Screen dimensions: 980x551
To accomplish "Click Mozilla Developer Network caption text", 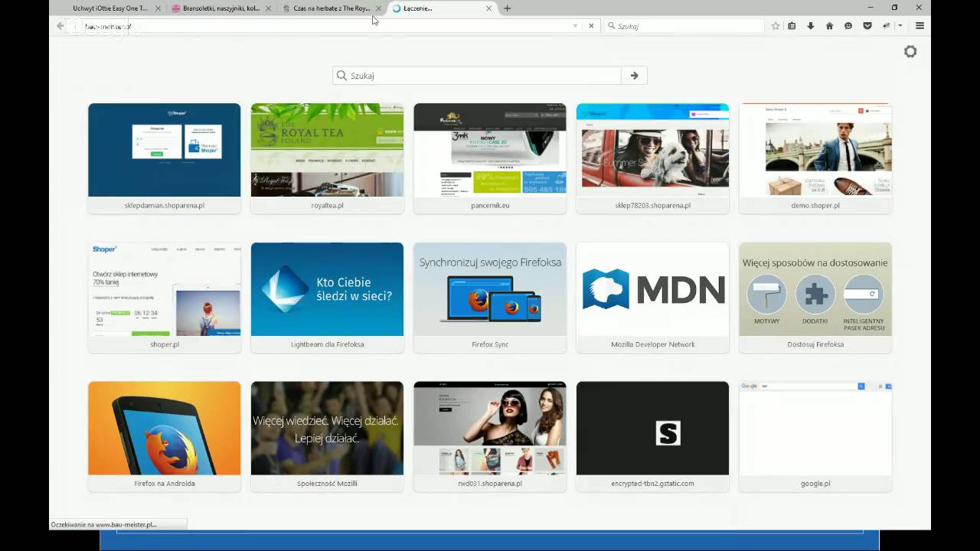I will [x=652, y=344].
